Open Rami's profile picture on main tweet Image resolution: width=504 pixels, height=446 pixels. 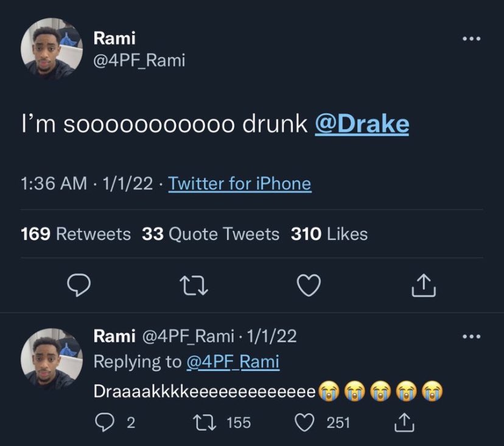pyautogui.click(x=51, y=49)
